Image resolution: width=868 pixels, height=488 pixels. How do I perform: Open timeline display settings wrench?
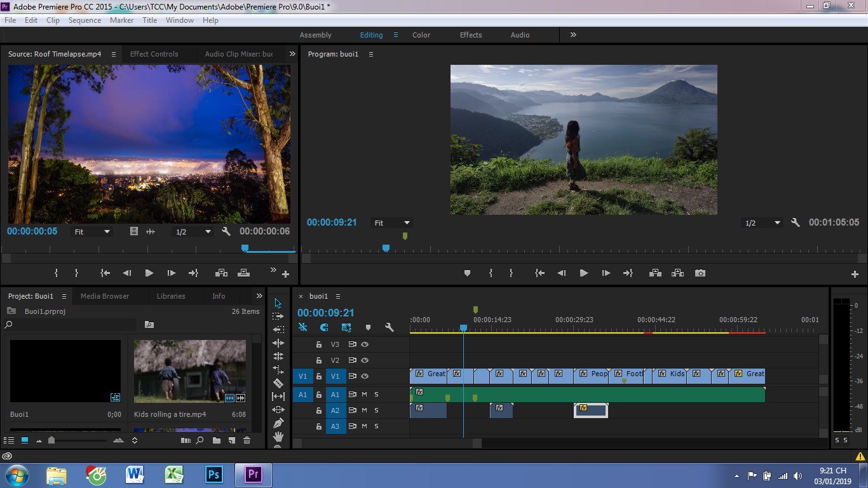pos(390,327)
